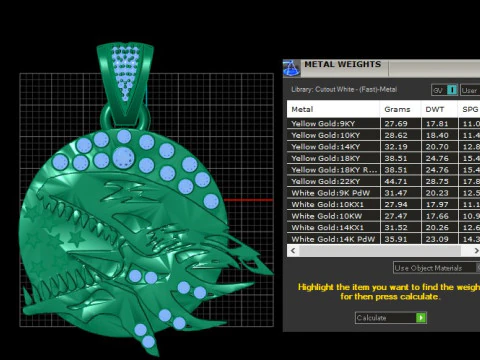Image resolution: width=480 pixels, height=360 pixels.
Task: Click the 18.40 DWT value
Action: click(x=437, y=135)
